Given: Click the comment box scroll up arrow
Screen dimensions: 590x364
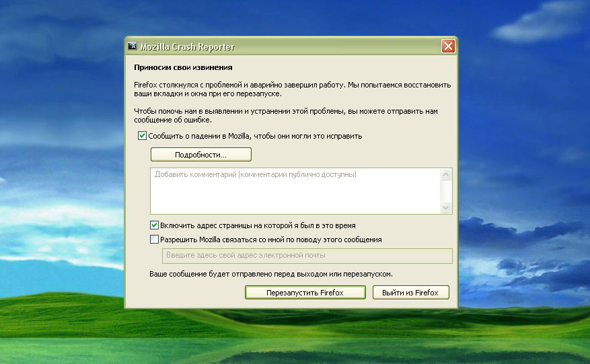Looking at the screenshot, I should point(446,175).
